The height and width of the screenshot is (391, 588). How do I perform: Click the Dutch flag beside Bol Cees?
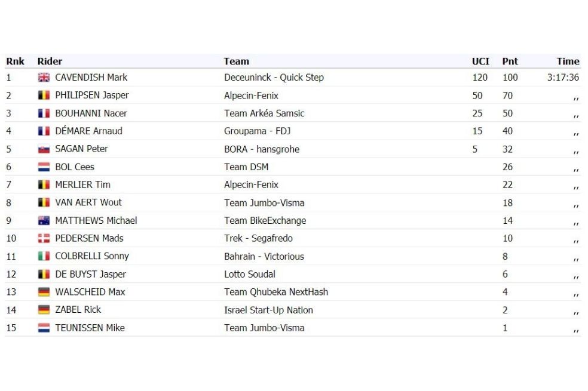[x=44, y=167]
